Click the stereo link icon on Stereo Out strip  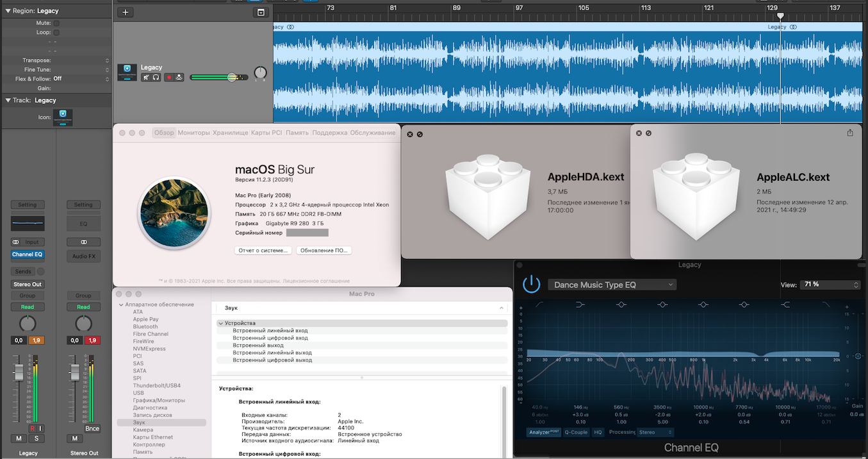pyautogui.click(x=83, y=242)
